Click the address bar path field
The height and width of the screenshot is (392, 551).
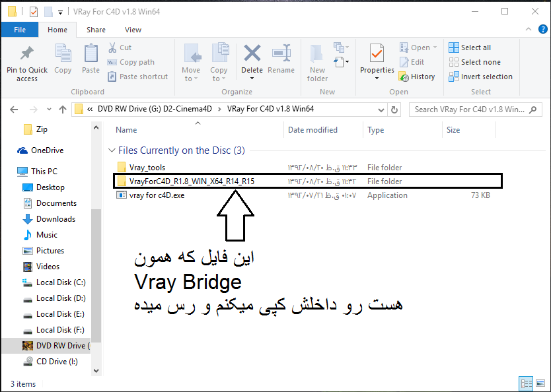tap(229, 110)
